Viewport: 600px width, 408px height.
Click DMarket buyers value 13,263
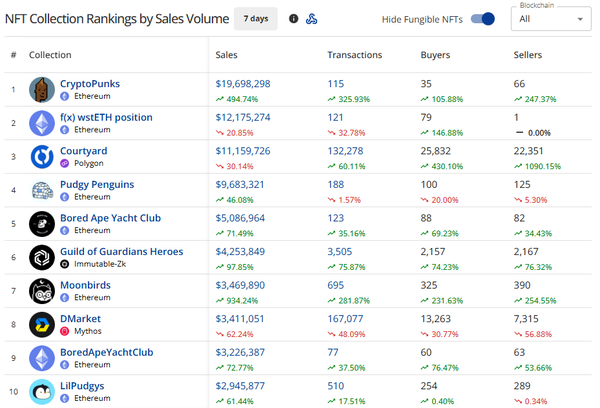(435, 319)
